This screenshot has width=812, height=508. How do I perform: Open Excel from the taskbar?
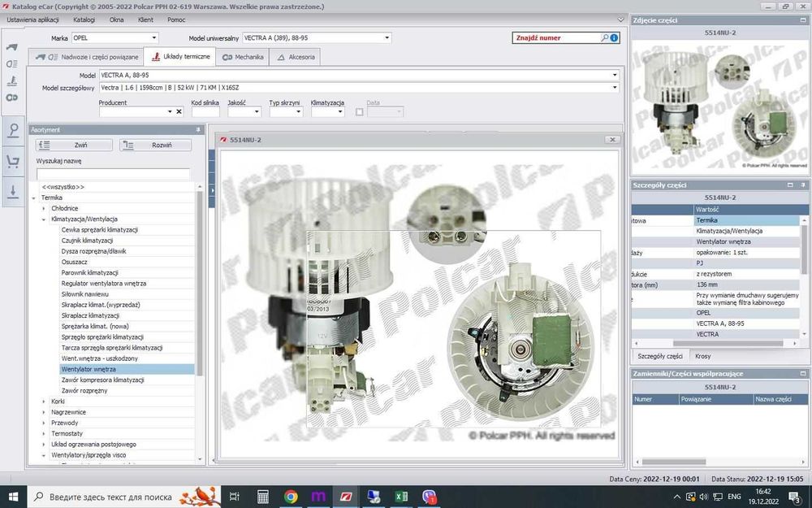click(402, 497)
